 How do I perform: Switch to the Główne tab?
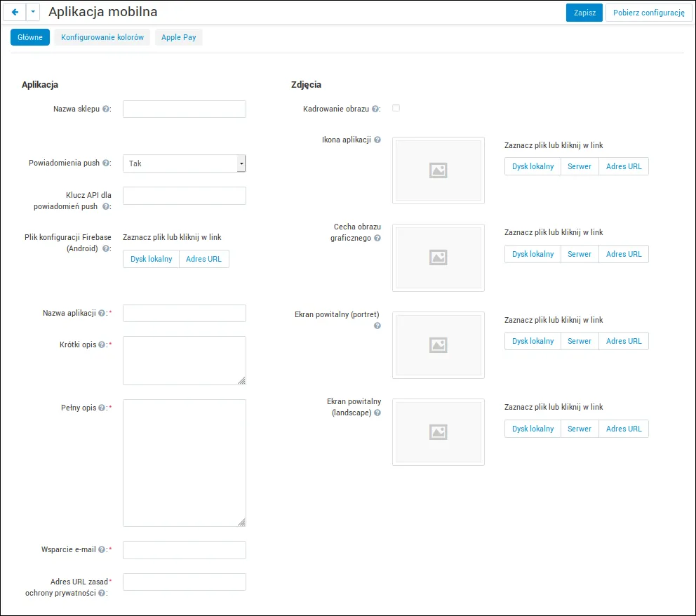[30, 37]
